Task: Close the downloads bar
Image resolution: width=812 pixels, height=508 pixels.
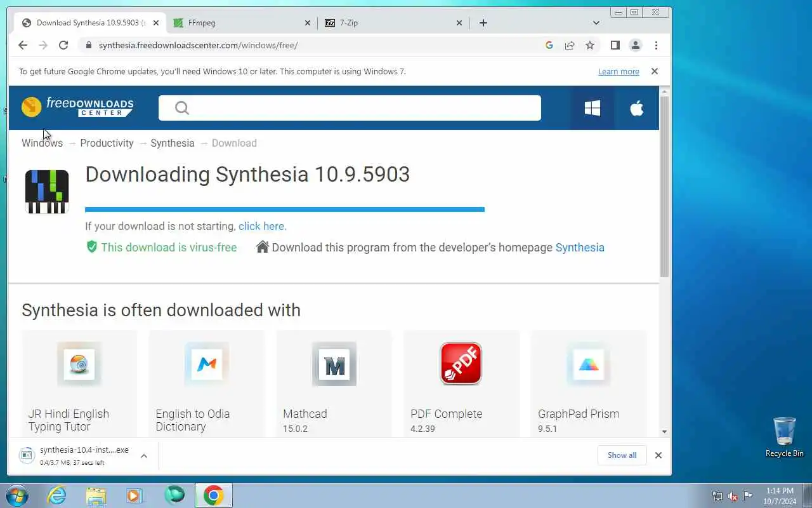Action: 658,455
